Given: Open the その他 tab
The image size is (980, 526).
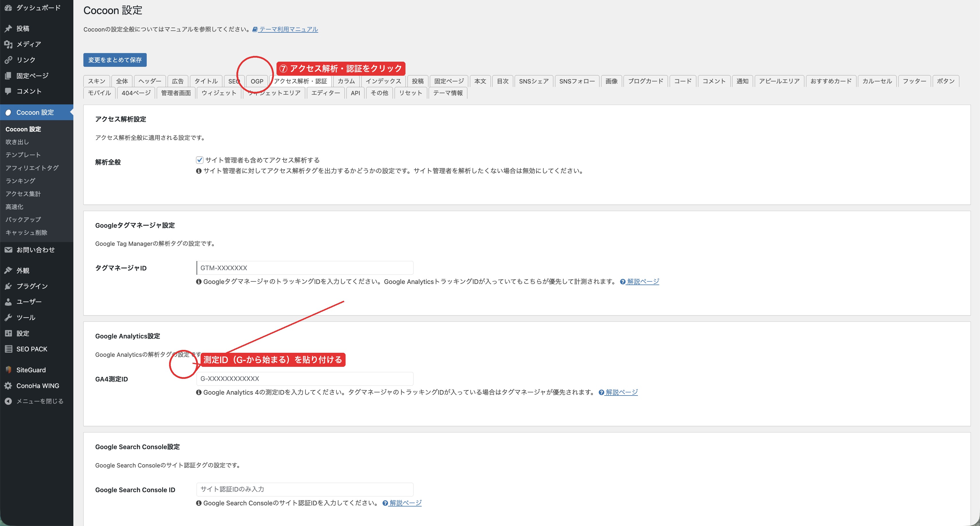Looking at the screenshot, I should tap(379, 93).
